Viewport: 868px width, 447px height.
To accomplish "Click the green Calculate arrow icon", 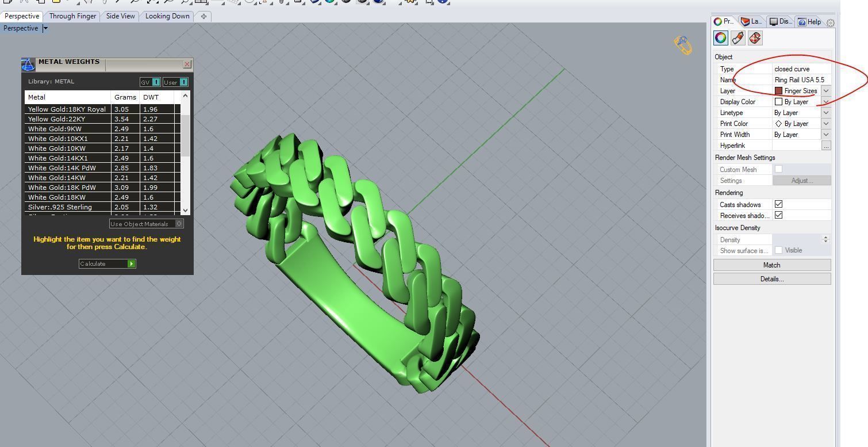I will click(132, 263).
